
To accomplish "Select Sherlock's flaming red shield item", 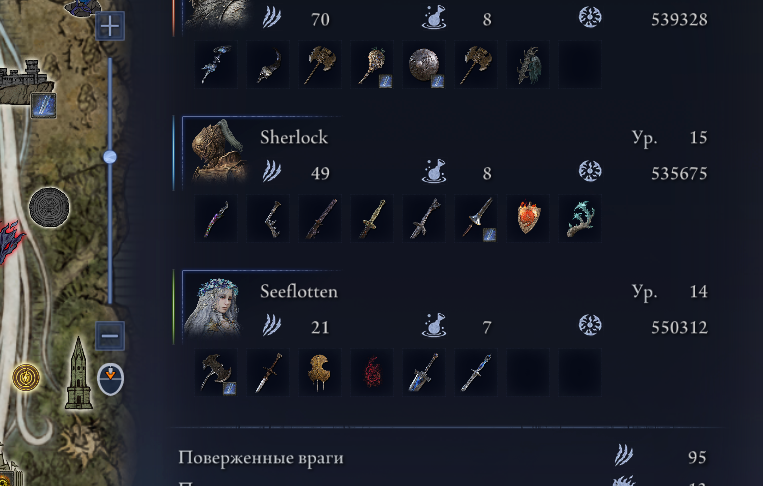I will coord(528,218).
